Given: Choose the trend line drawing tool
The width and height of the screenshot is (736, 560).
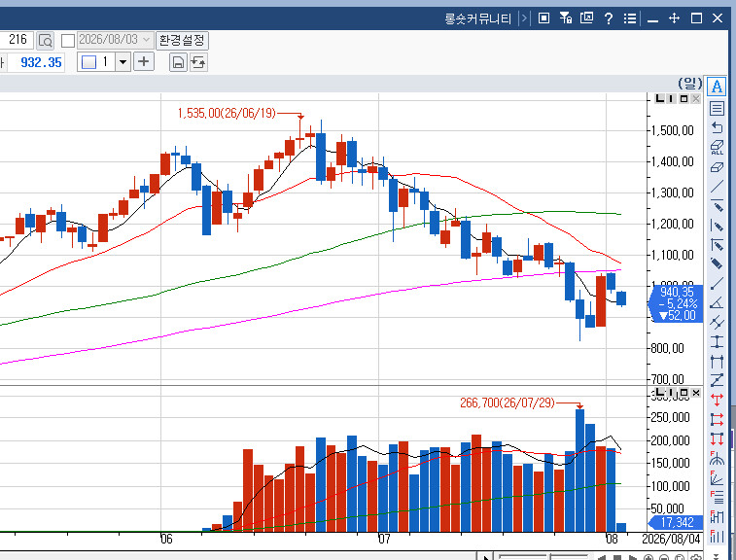Looking at the screenshot, I should click(x=717, y=187).
